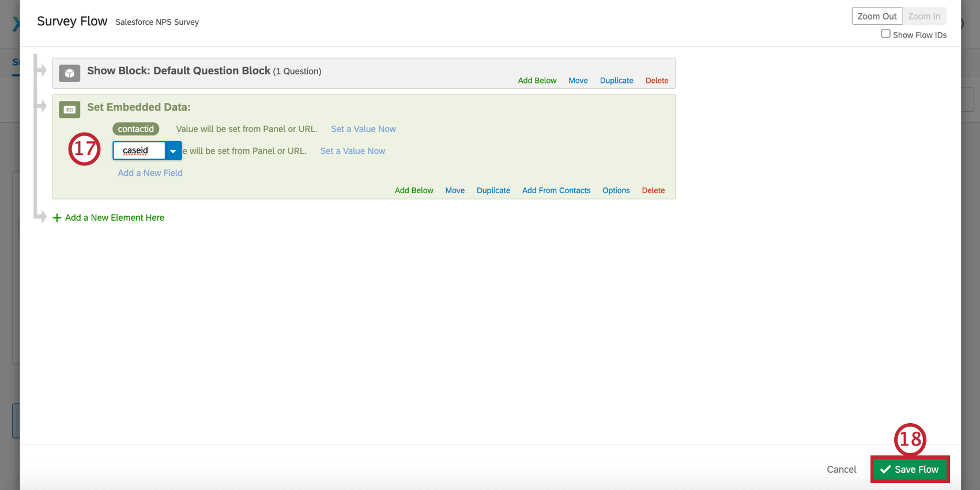Click Set a Value Now for contactid

point(363,129)
